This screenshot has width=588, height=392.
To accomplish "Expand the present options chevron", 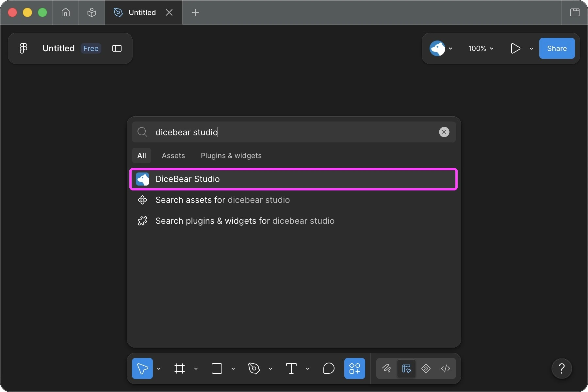I will coord(531,48).
